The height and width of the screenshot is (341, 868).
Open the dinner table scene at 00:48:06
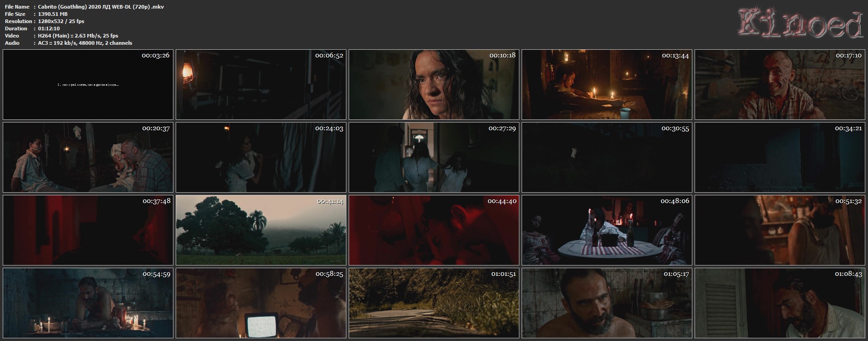coord(607,230)
